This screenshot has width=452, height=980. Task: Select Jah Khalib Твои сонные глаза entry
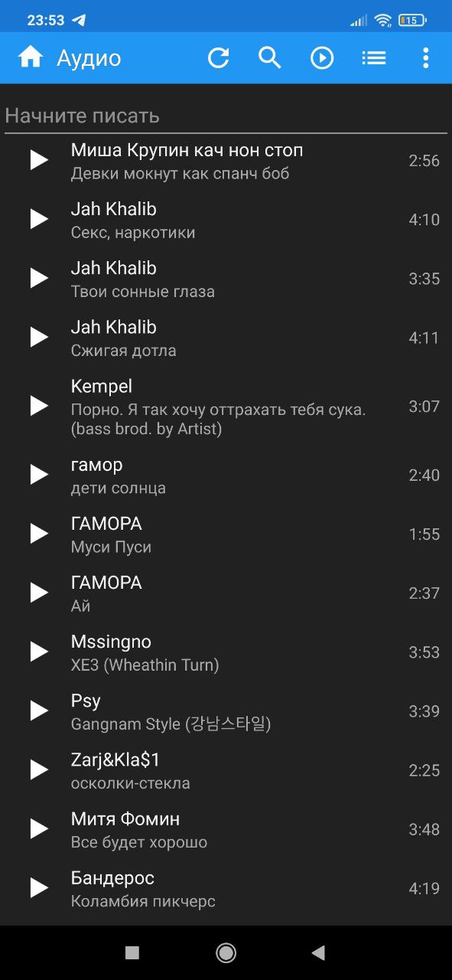(226, 279)
